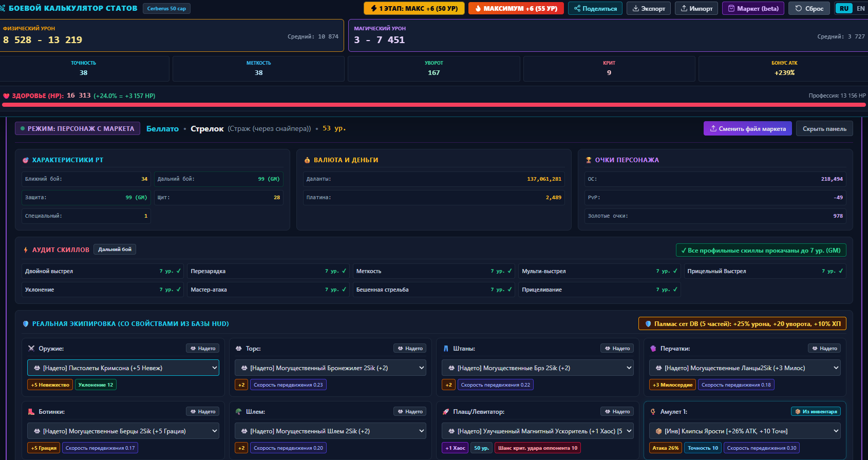This screenshot has width=868, height=460.
Task: Open the Амулет 1 dropdown with Клипсы Ярости
Action: coord(745,431)
